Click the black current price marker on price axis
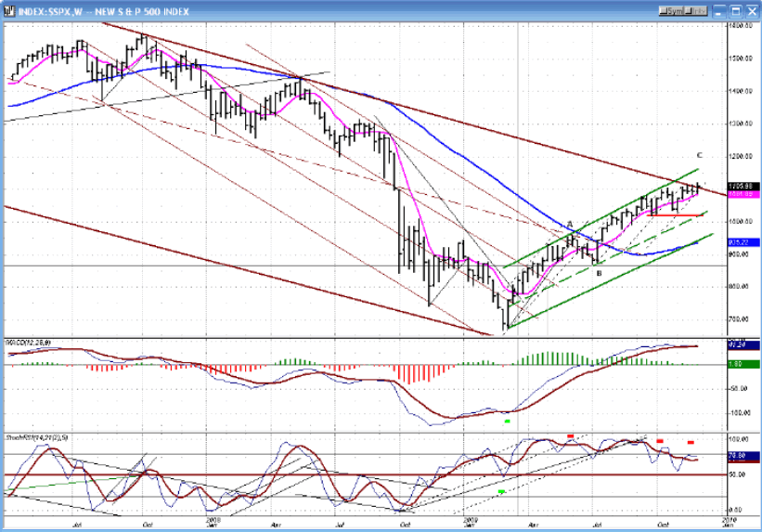762x532 pixels. 743,187
